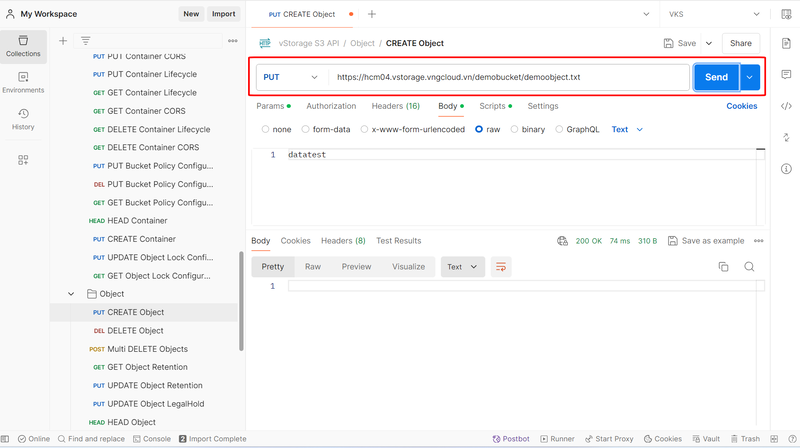Image resolution: width=800 pixels, height=448 pixels.
Task: Click the plus icon to create collection
Action: tap(63, 41)
